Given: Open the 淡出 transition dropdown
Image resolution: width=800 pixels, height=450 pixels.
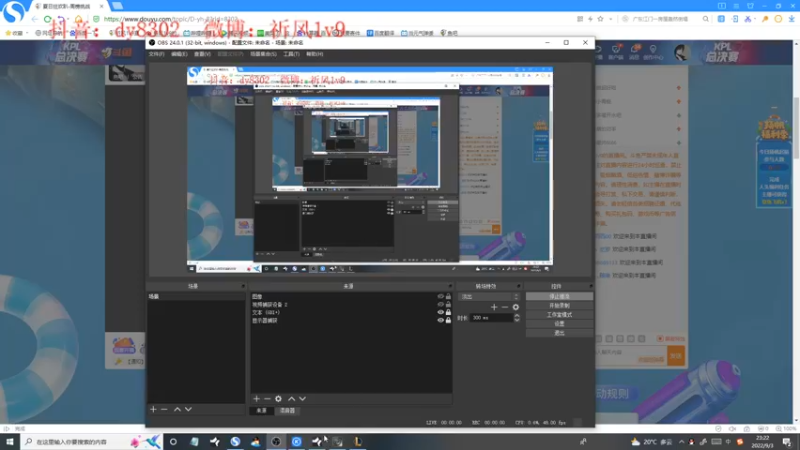Looking at the screenshot, I should [x=489, y=296].
